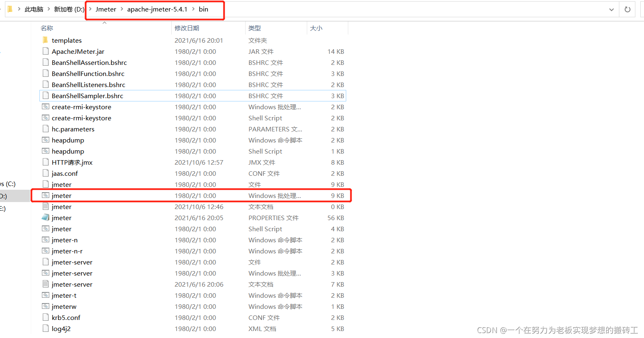Click the JMX 文件 type cell
Screen dimensions: 644x338
pyautogui.click(x=262, y=162)
